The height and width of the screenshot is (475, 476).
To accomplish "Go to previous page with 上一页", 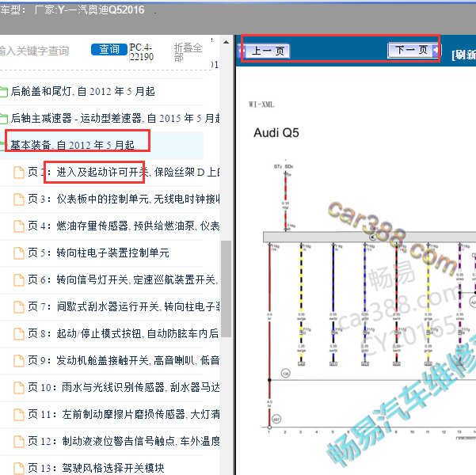I will [x=264, y=51].
